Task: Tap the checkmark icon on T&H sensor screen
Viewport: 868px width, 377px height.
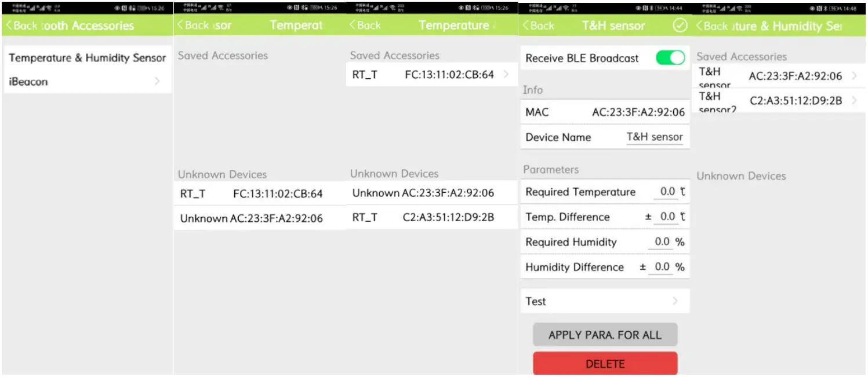Action: tap(679, 25)
